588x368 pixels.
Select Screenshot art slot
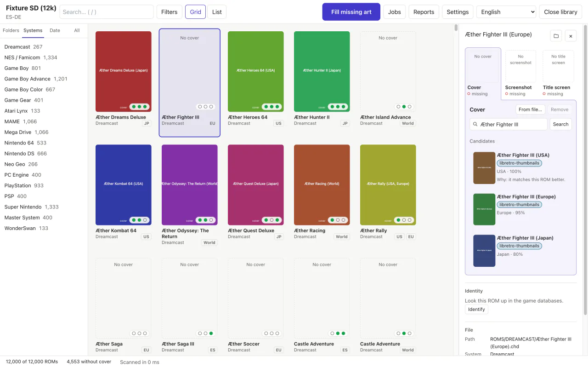point(520,74)
